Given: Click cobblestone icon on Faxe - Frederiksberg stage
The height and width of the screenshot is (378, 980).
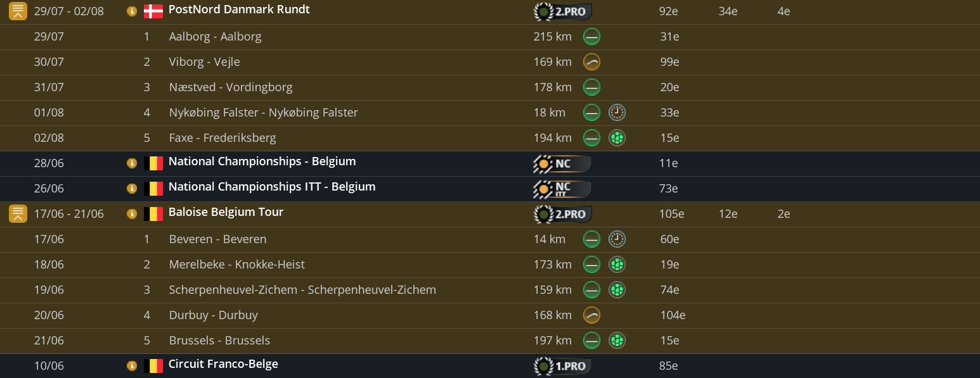Looking at the screenshot, I should 617,138.
